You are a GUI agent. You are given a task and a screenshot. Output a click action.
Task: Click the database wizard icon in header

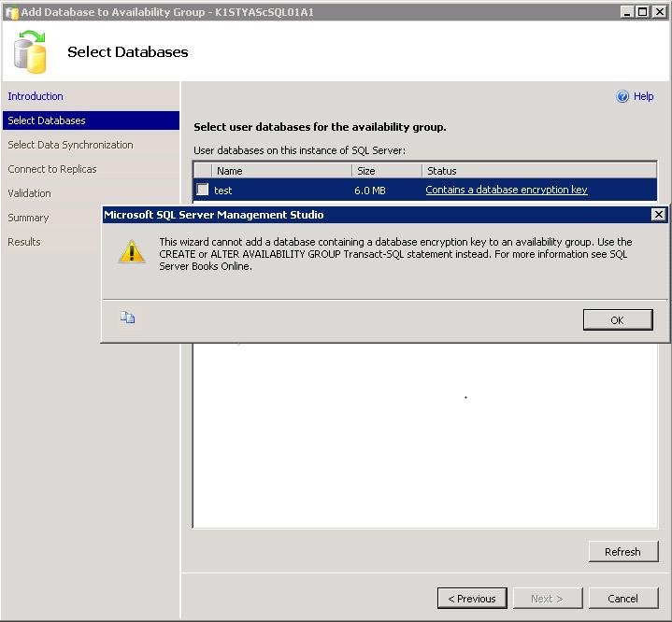pos(30,52)
